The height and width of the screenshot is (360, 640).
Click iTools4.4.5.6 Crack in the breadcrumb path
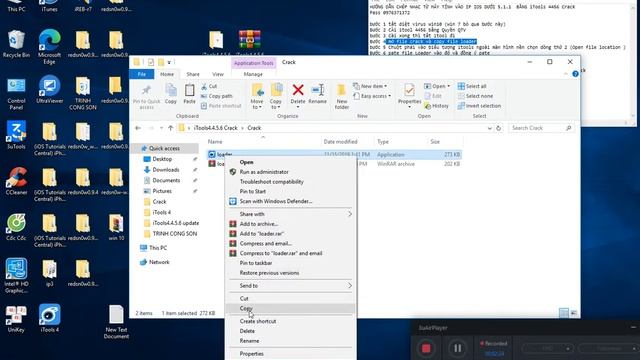point(215,128)
